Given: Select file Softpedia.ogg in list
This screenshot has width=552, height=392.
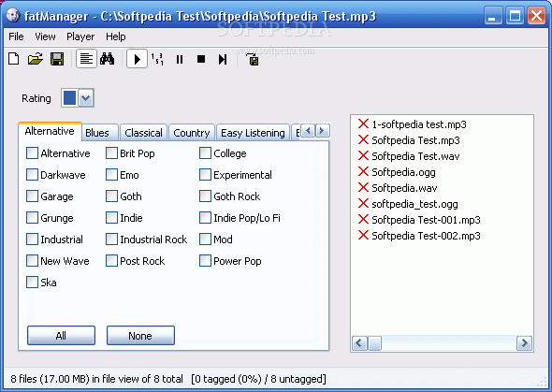Looking at the screenshot, I should 403,172.
